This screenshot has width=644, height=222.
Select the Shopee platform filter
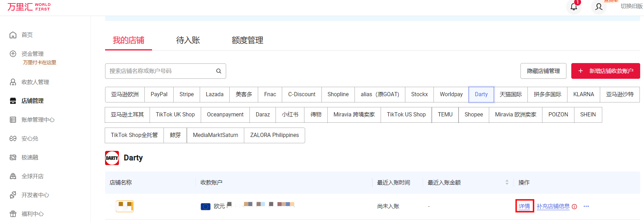pyautogui.click(x=474, y=115)
